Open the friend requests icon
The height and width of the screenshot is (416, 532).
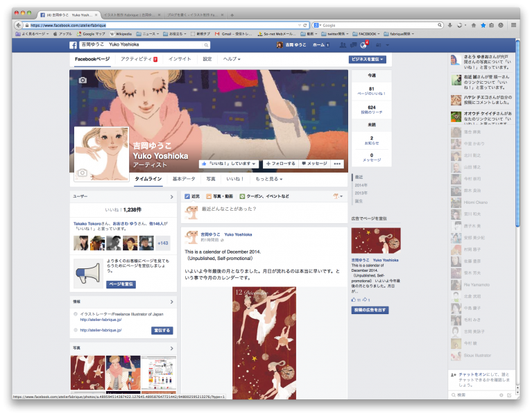(343, 45)
